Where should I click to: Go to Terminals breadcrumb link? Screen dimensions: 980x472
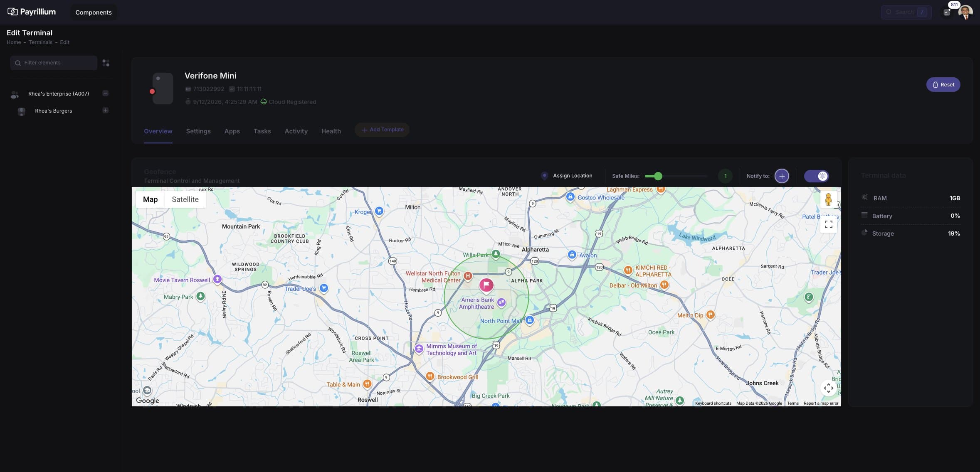pos(40,42)
